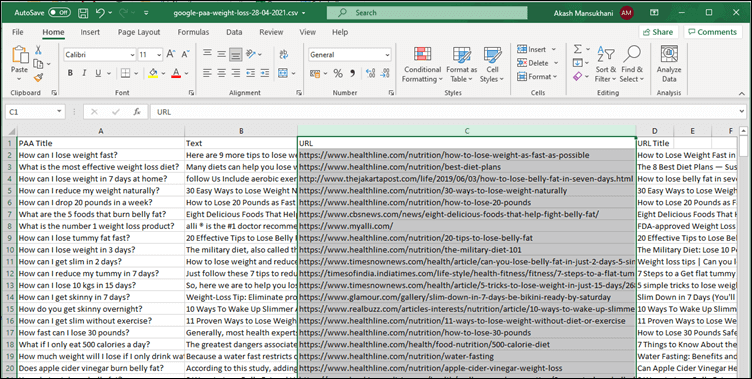Screen dimensions: 752x379
Task: Click the Paste clipboard icon
Action: tap(20, 55)
